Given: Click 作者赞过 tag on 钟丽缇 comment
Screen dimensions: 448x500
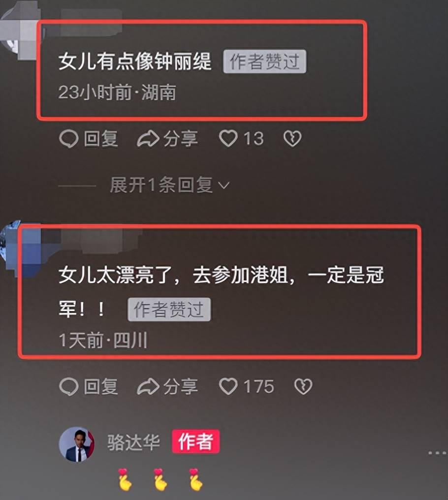Looking at the screenshot, I should (264, 61).
